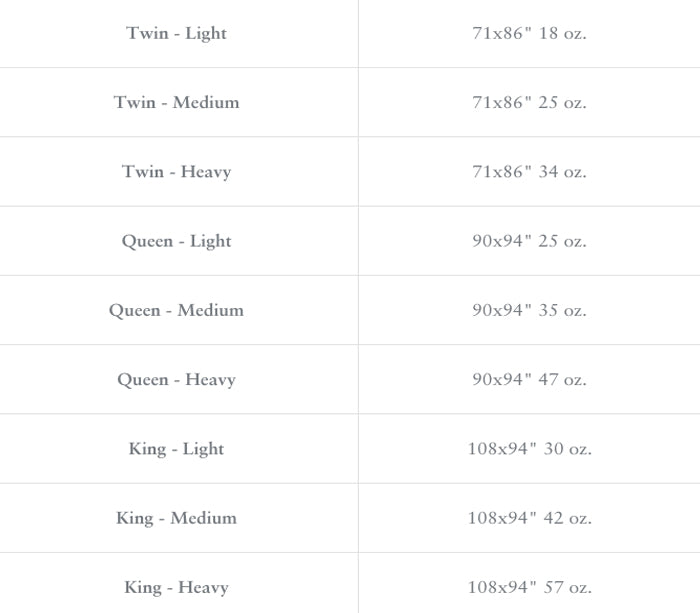Click the 71x86" 34 oz. value
Image resolution: width=700 pixels, height=613 pixels.
click(x=529, y=172)
